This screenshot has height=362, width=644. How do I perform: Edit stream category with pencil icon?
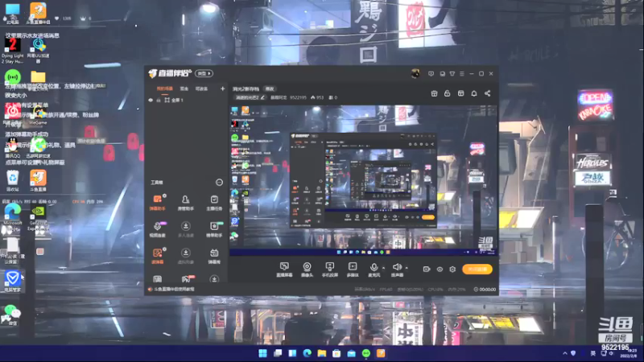pyautogui.click(x=262, y=97)
